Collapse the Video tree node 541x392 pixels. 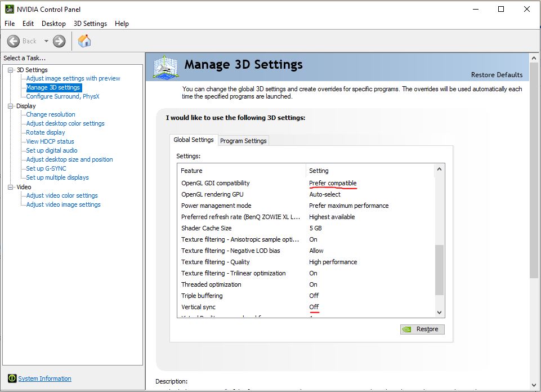coord(11,187)
